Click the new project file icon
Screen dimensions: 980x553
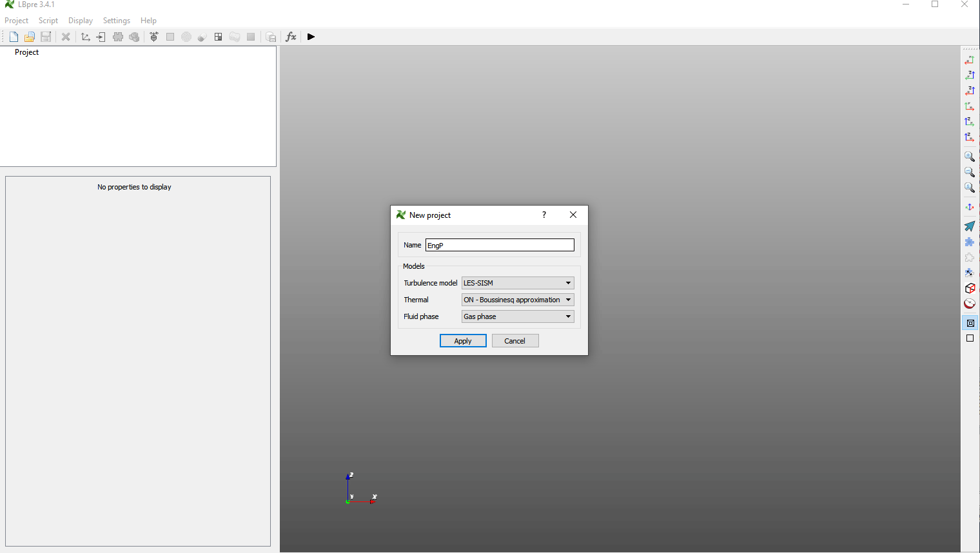14,37
